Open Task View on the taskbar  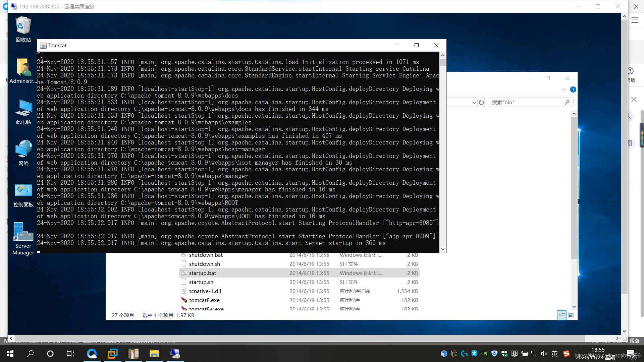[x=70, y=353]
